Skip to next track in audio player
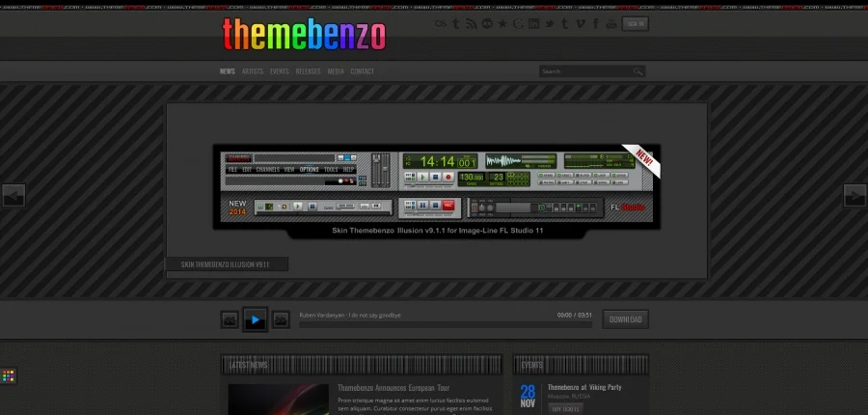 pos(281,319)
